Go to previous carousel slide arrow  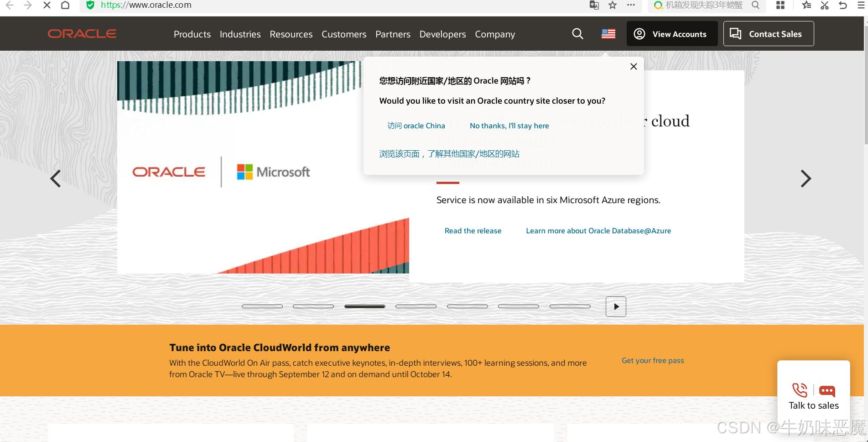click(56, 179)
